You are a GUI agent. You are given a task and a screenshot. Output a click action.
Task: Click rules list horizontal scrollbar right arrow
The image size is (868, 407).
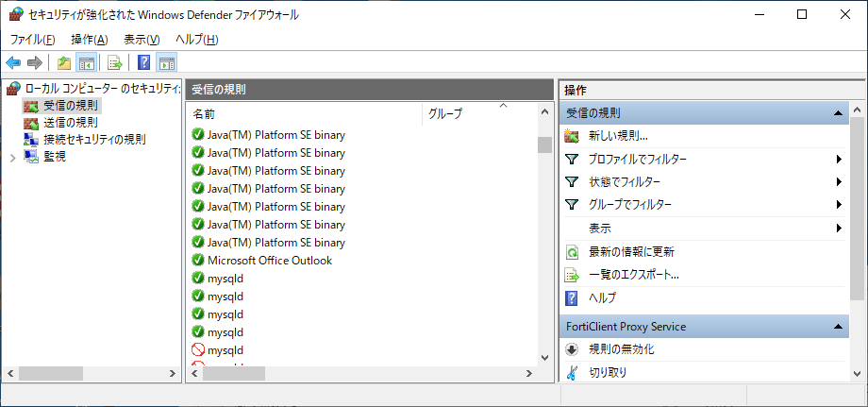[529, 374]
